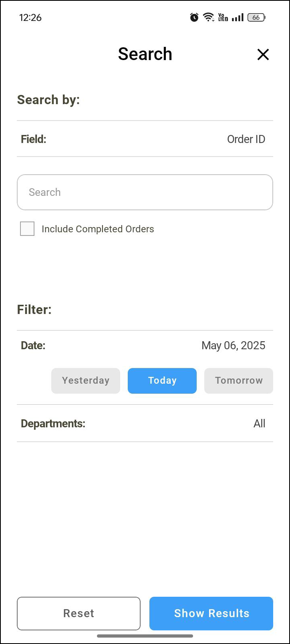
Task: Tap the bottom home gesture bar
Action: (145, 636)
